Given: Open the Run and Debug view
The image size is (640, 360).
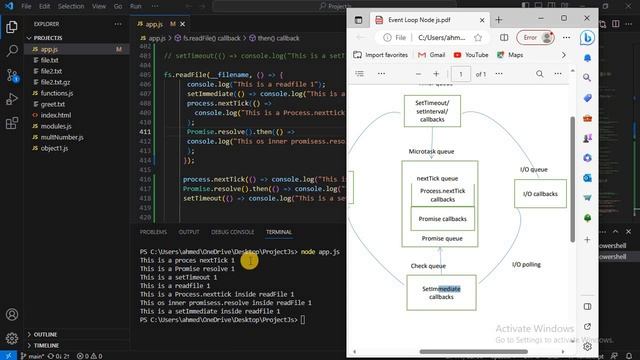Looking at the screenshot, I should [x=12, y=99].
